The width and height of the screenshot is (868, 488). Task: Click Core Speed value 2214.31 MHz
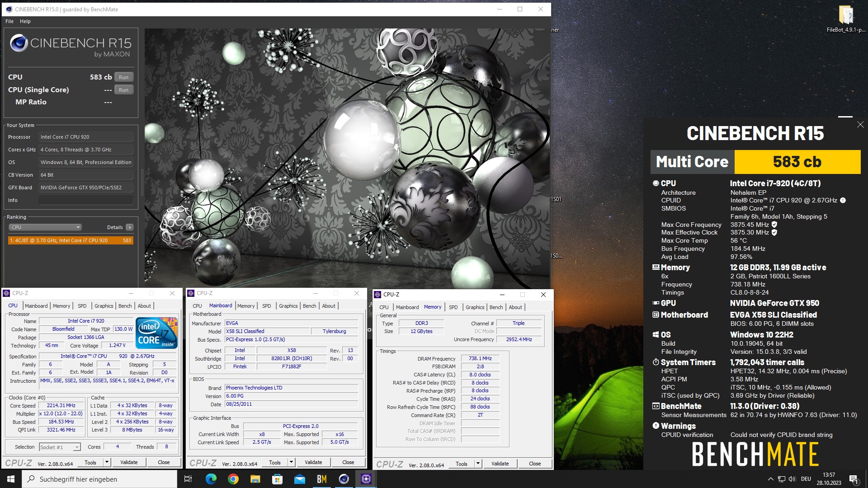point(61,405)
